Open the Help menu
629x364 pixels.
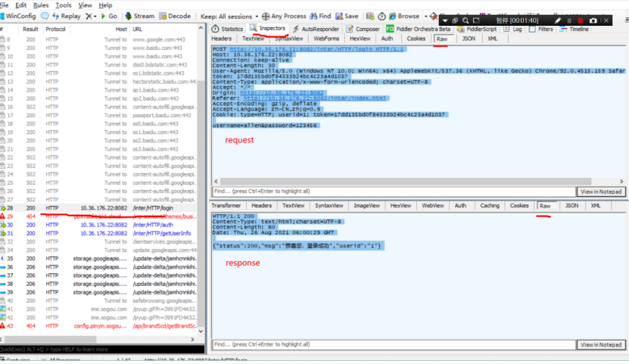[x=105, y=5]
